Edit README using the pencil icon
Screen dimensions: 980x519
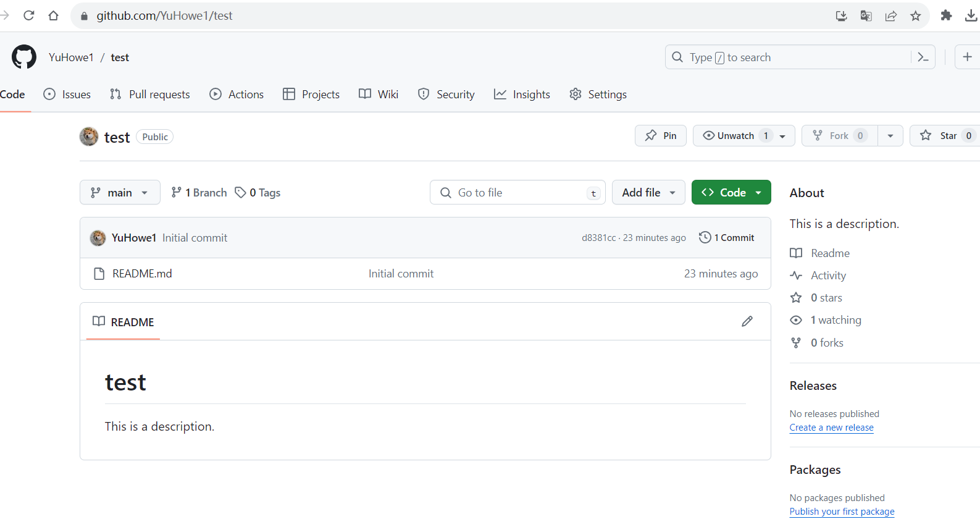point(747,321)
